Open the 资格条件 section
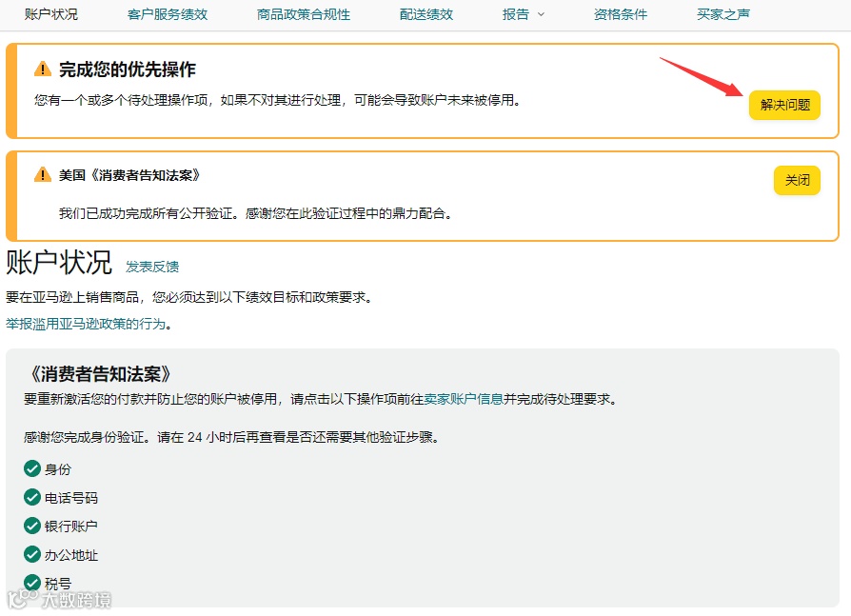Screen dimensions: 851x616 coord(621,14)
